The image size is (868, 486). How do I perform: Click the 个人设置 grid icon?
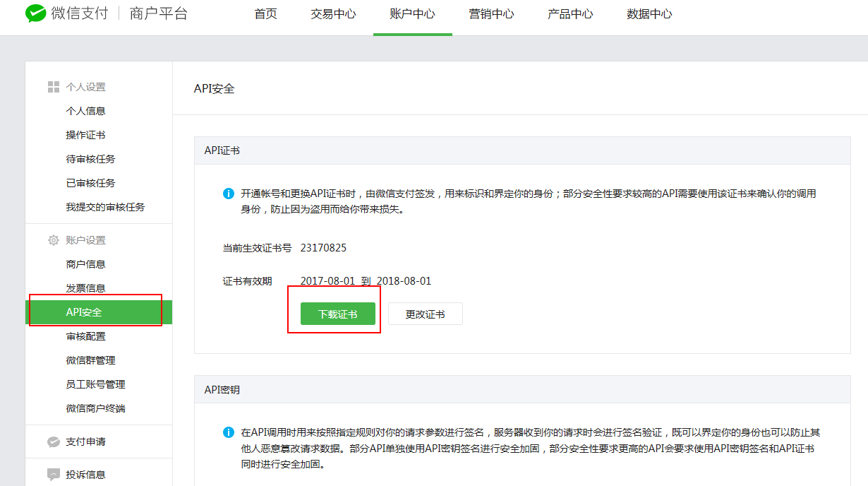point(53,87)
